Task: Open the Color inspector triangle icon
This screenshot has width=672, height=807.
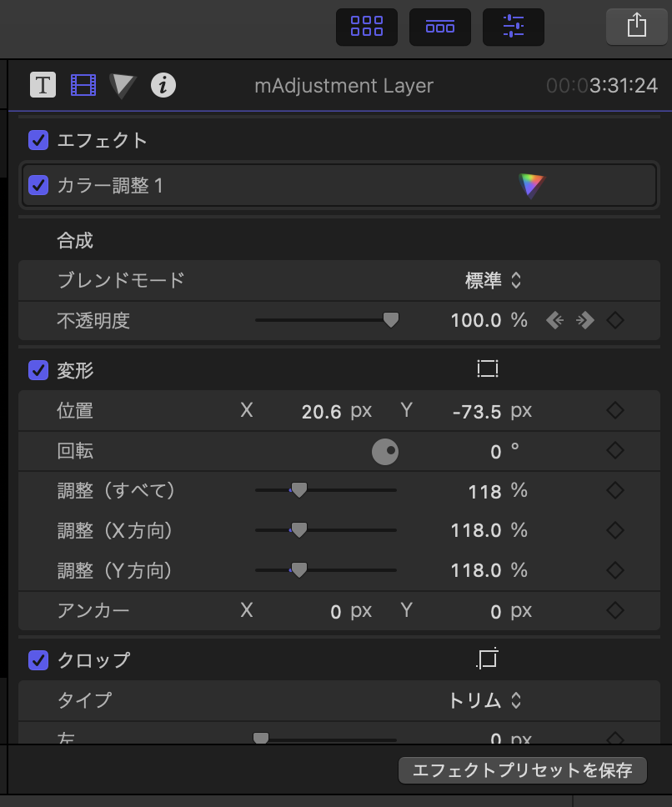Action: (x=123, y=85)
